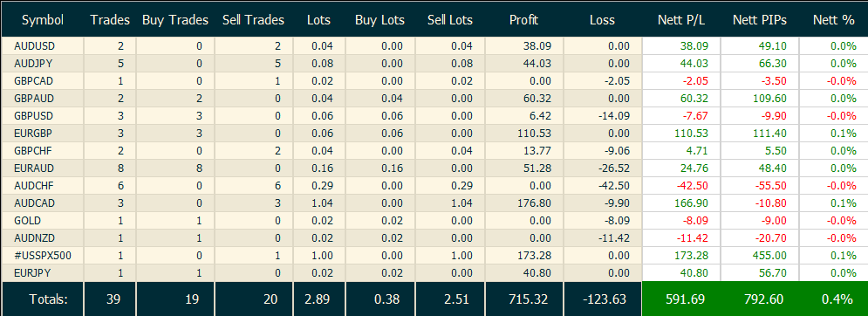Click total lots value 2.89

point(318,299)
